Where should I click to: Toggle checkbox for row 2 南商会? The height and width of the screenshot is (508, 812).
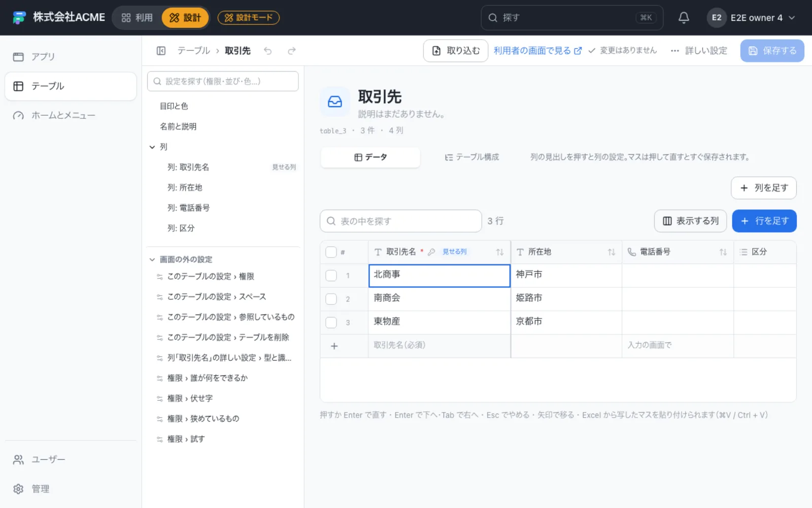[x=331, y=299]
